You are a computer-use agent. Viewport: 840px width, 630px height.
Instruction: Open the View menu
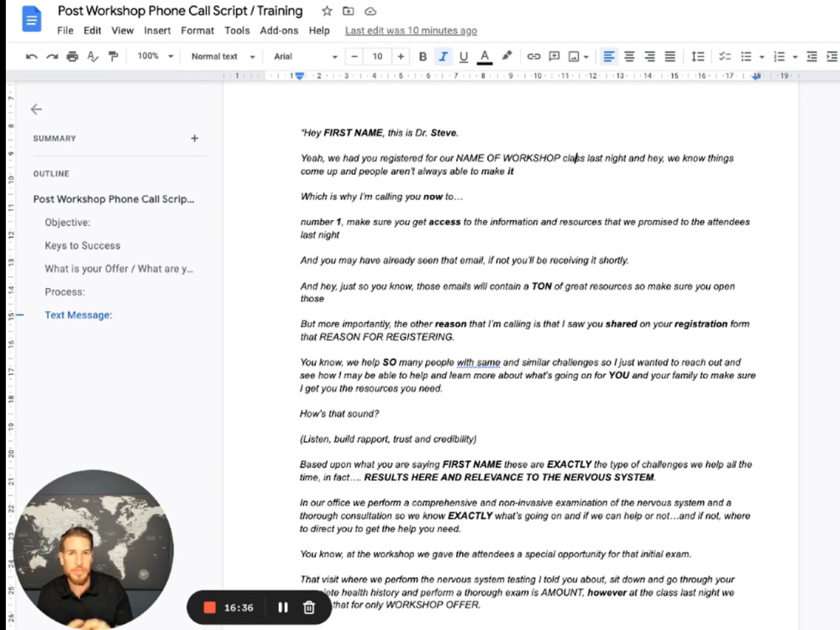click(122, 30)
